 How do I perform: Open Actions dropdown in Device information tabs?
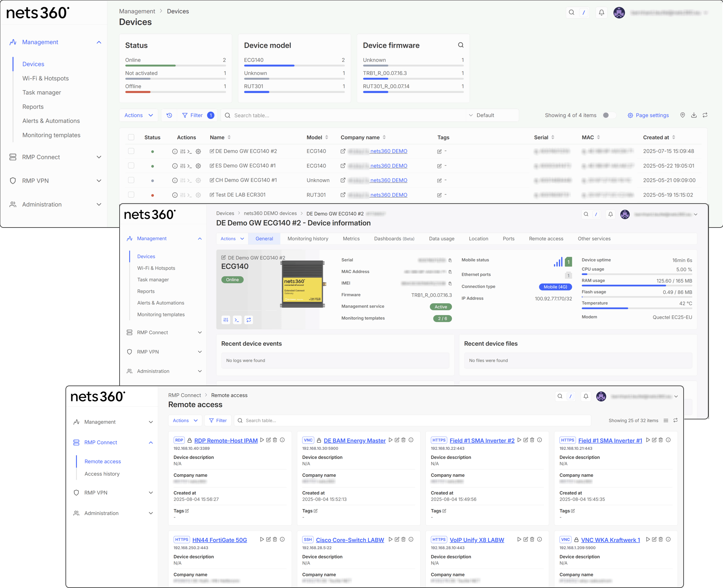[232, 239]
